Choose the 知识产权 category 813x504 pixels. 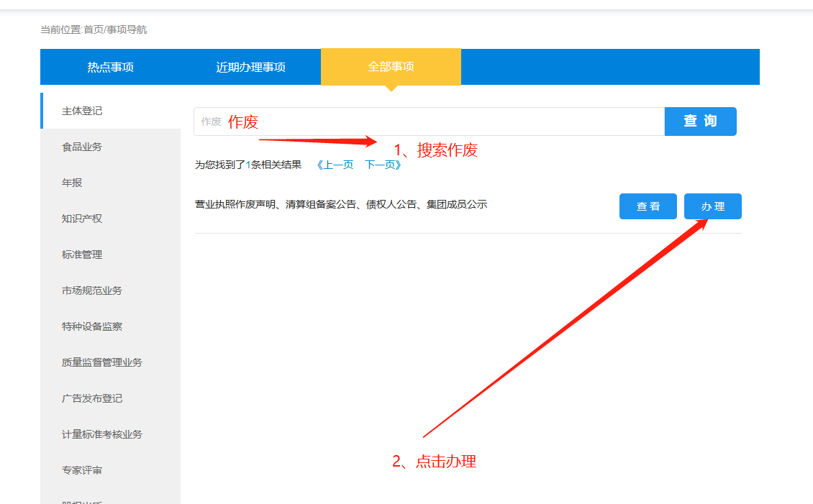(x=82, y=219)
